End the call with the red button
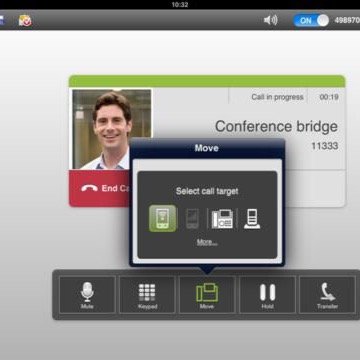 [99, 188]
